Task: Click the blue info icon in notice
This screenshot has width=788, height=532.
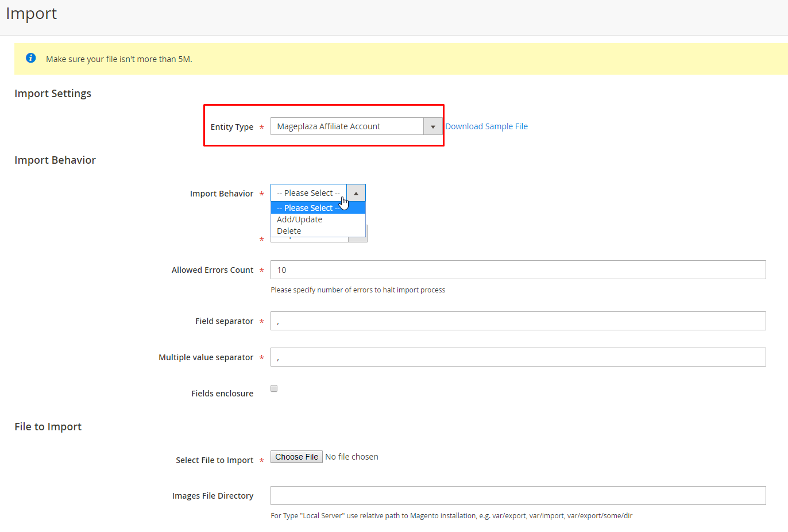Action: coord(31,58)
